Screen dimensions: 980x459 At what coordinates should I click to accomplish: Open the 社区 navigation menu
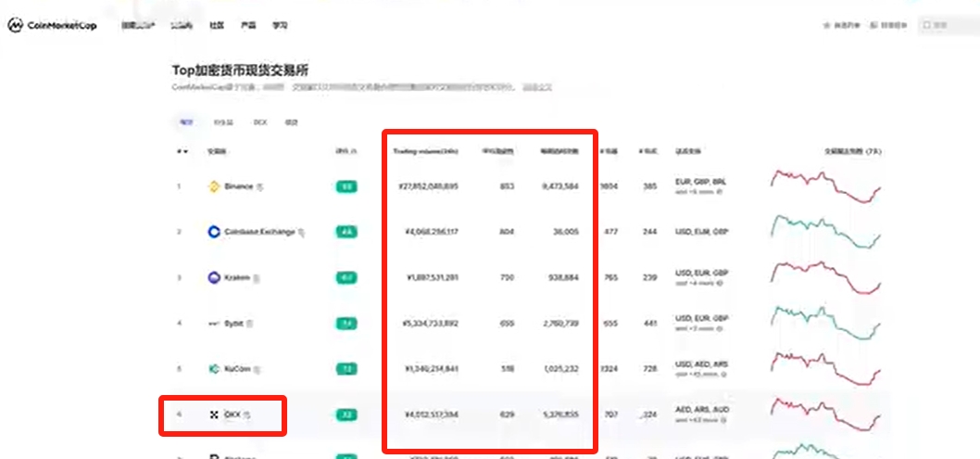point(216,26)
